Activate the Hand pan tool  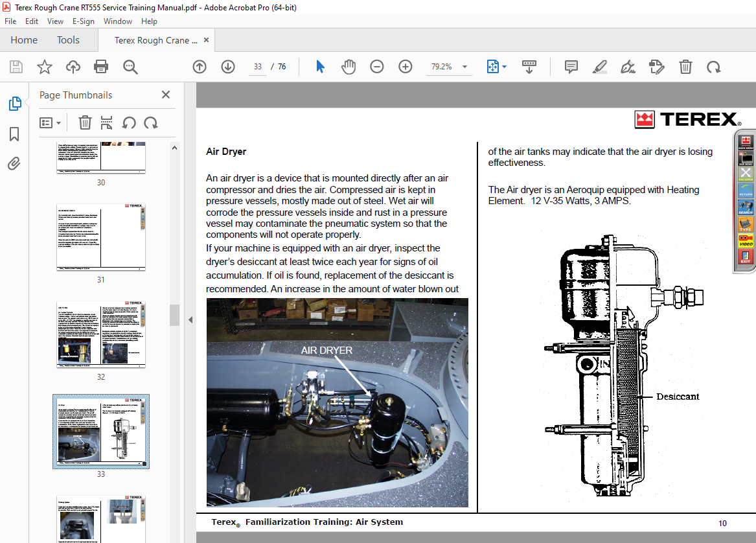pyautogui.click(x=349, y=67)
